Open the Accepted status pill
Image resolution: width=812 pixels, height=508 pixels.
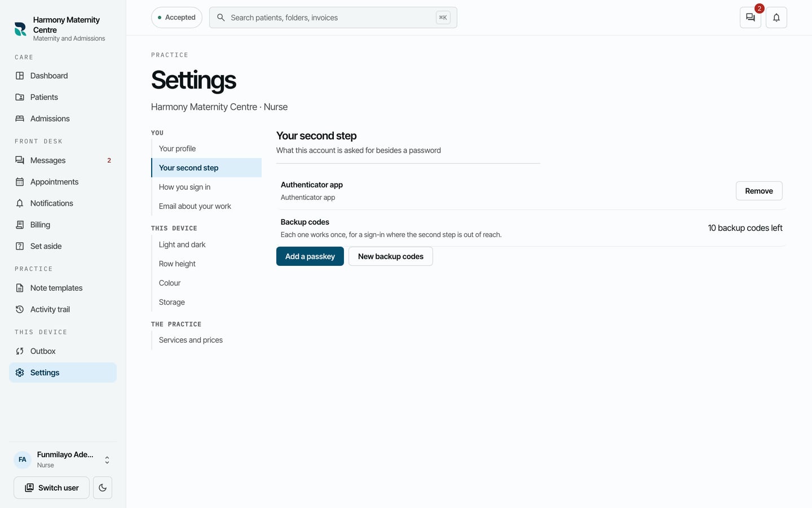click(176, 17)
